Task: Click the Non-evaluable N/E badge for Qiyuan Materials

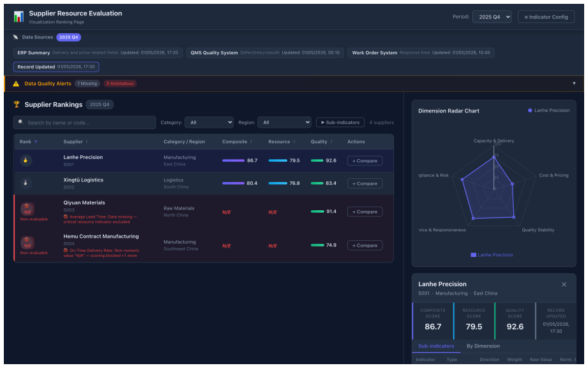Action: [27, 209]
